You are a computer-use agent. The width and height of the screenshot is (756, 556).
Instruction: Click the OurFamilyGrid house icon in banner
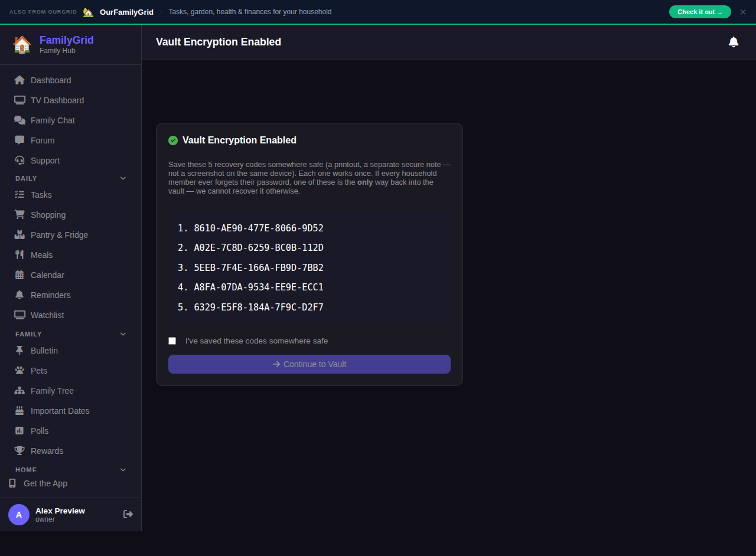(88, 12)
